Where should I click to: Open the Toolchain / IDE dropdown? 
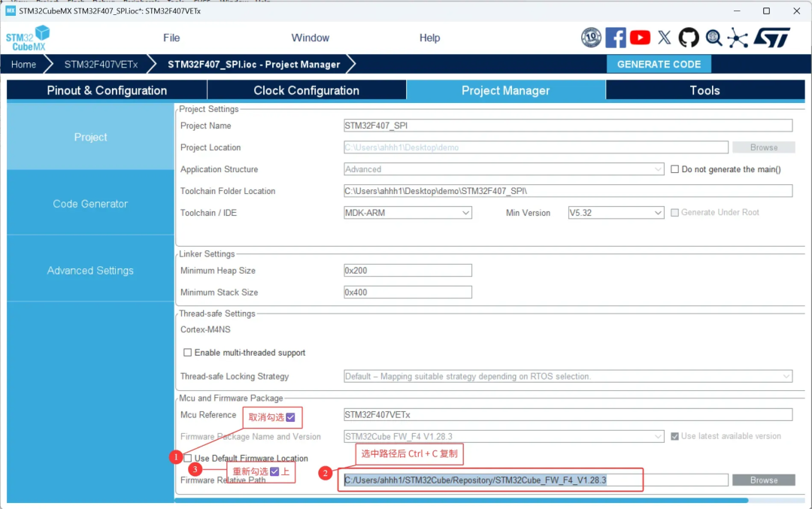(x=408, y=213)
